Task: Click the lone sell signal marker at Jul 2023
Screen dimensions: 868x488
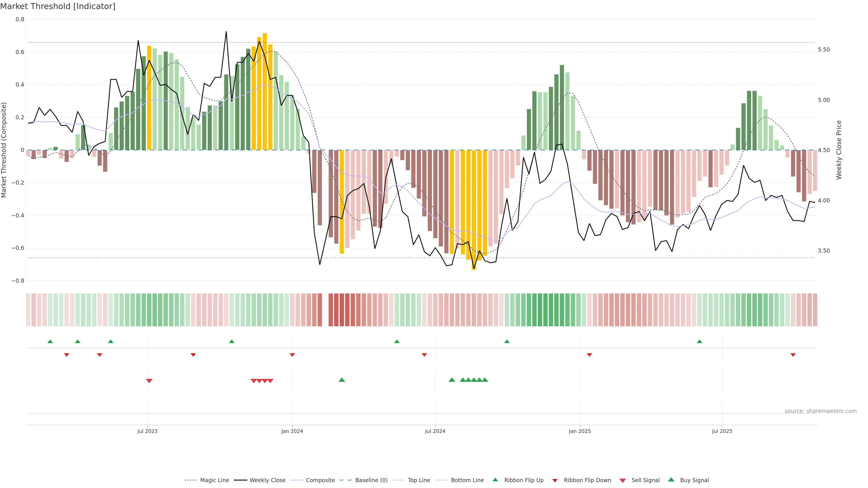Action: (149, 381)
